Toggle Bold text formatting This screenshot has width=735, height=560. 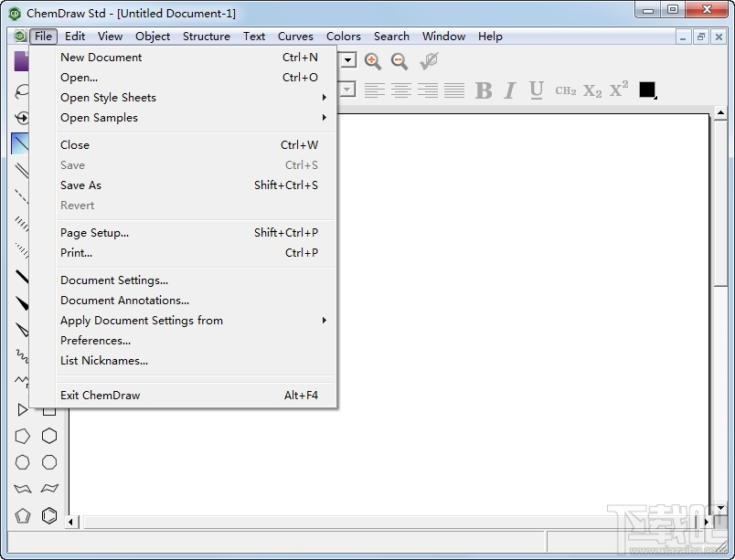[x=484, y=90]
